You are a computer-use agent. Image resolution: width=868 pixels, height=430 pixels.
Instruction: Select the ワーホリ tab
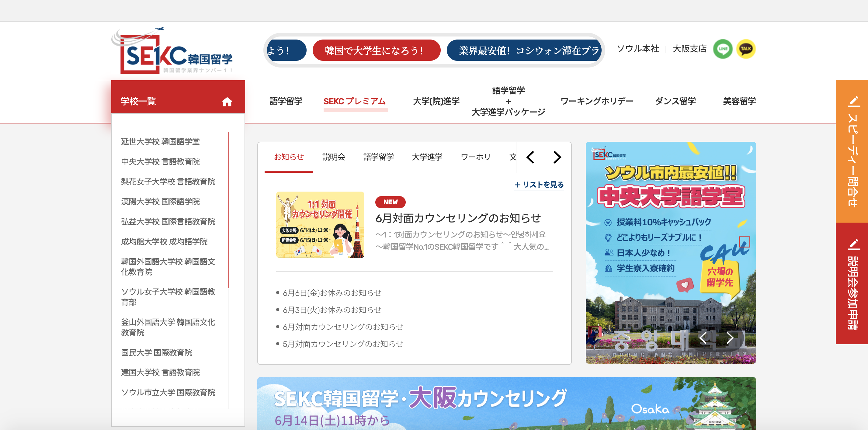[x=475, y=157]
